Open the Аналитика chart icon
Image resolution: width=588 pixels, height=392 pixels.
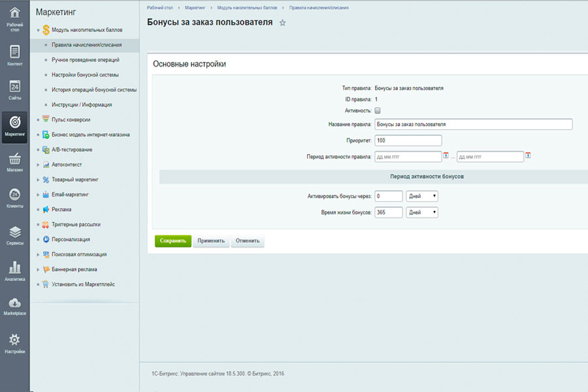(14, 268)
